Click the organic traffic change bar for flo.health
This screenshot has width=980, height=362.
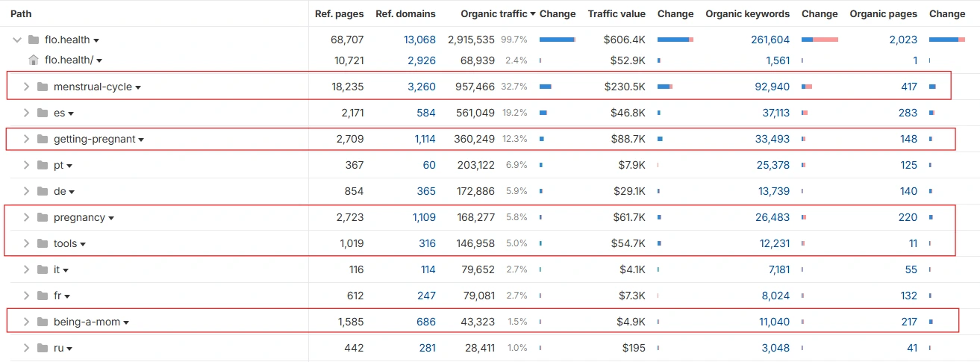click(557, 40)
